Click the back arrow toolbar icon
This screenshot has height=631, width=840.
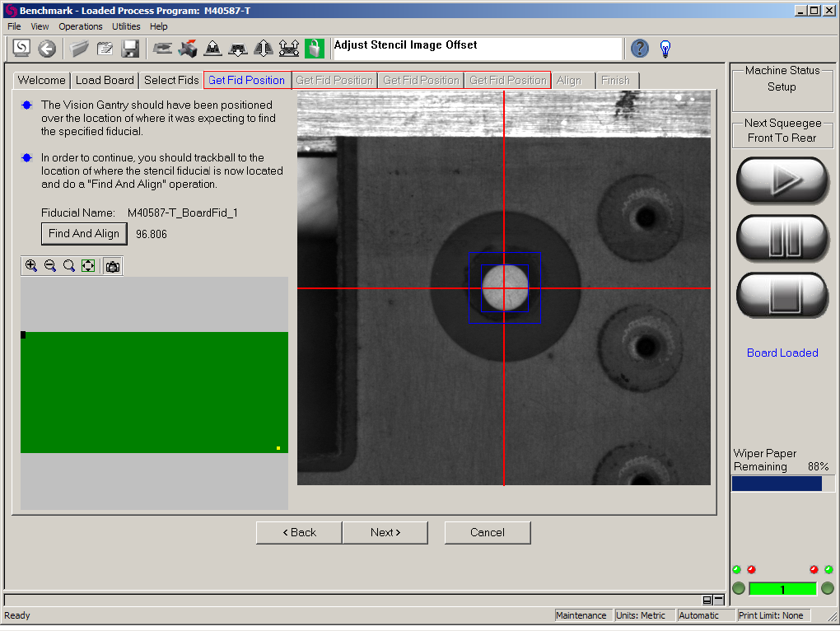point(47,49)
